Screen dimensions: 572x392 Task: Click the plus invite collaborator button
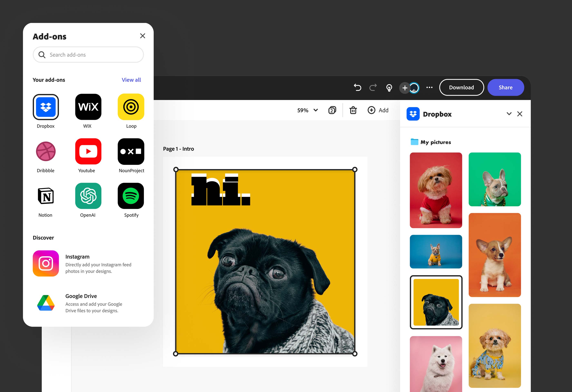point(405,88)
